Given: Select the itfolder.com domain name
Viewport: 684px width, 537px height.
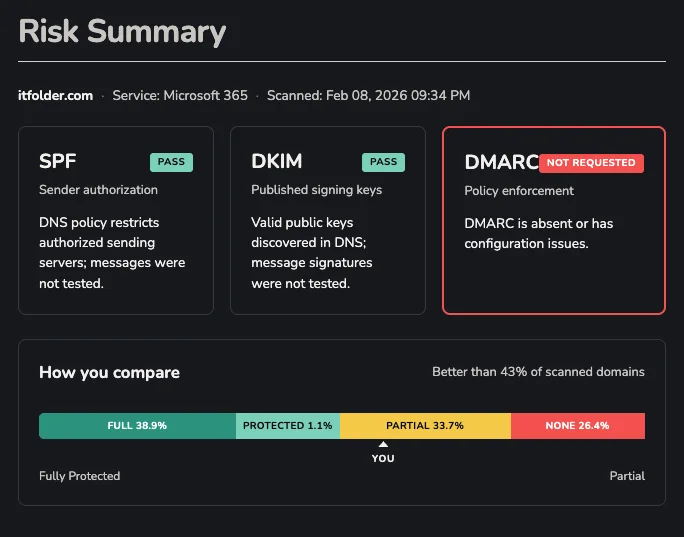Looking at the screenshot, I should (55, 96).
